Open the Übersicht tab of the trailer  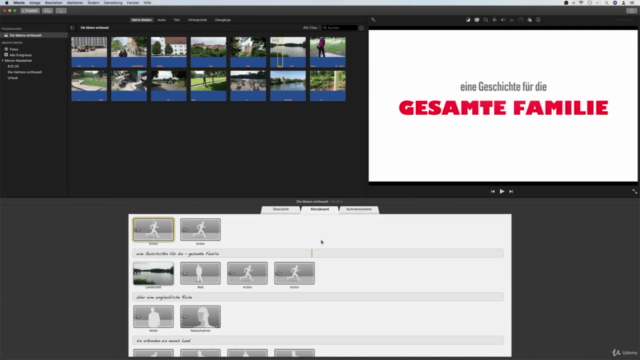(x=281, y=209)
